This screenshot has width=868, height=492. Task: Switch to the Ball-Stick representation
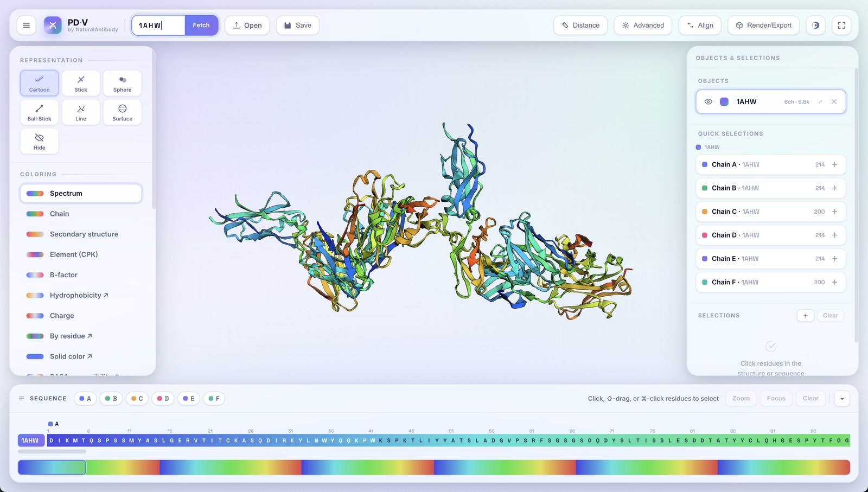(x=39, y=112)
